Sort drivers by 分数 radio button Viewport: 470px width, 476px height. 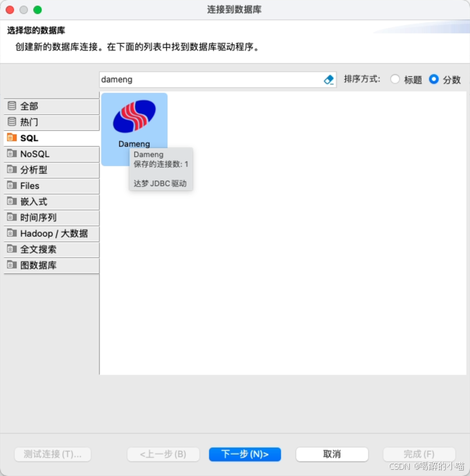tap(433, 80)
